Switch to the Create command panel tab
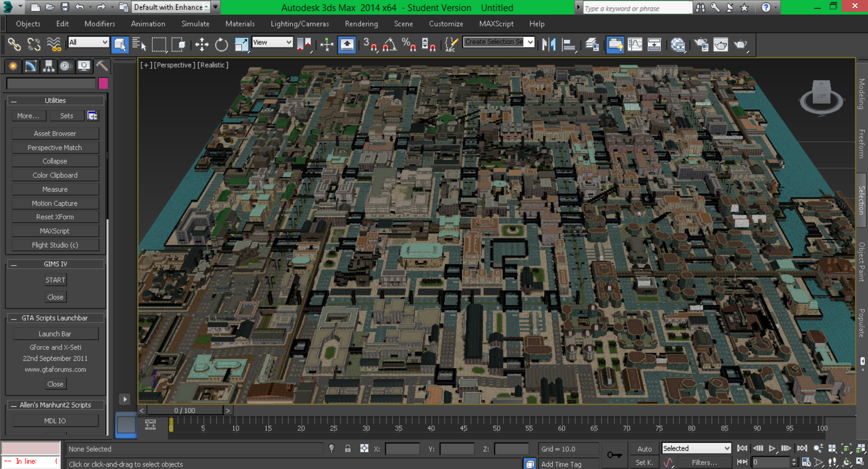868x469 pixels. click(x=13, y=66)
